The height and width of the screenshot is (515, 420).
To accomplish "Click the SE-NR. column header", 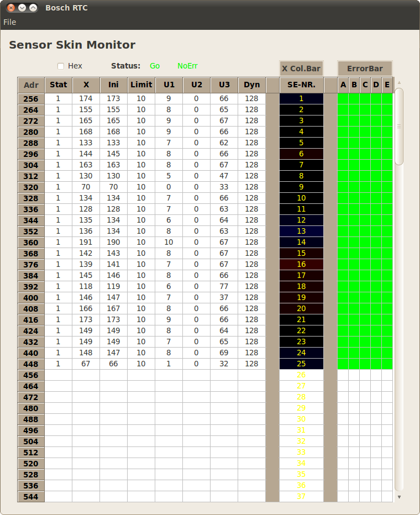I will pyautogui.click(x=301, y=85).
